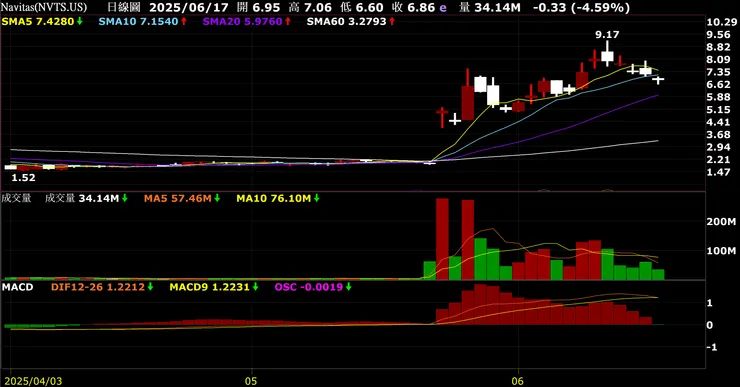Click the MA10 76.10M volume average label

point(274,198)
